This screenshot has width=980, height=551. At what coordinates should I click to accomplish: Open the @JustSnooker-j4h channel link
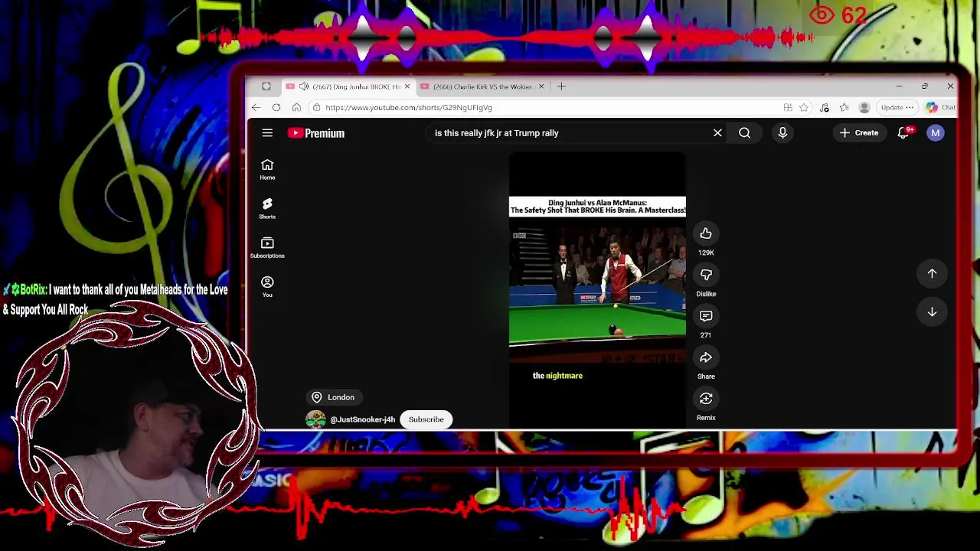[362, 419]
